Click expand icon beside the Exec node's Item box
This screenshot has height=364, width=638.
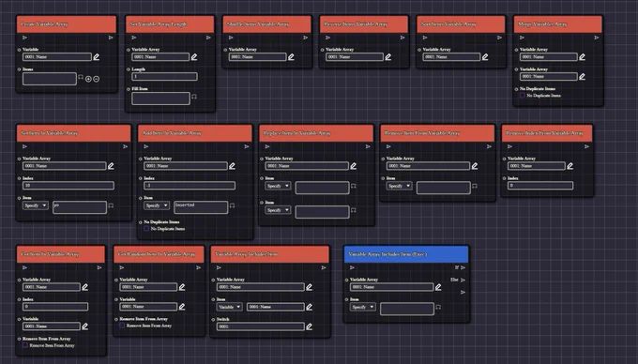point(438,307)
